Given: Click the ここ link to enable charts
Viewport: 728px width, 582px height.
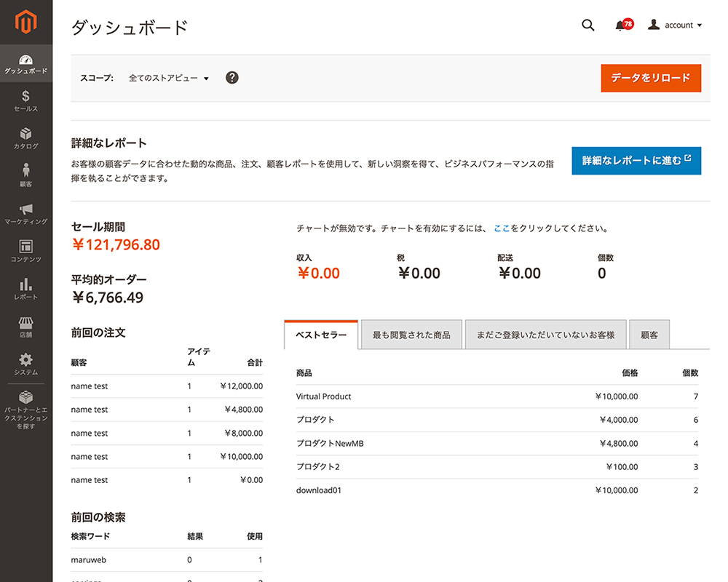Looking at the screenshot, I should pos(502,228).
